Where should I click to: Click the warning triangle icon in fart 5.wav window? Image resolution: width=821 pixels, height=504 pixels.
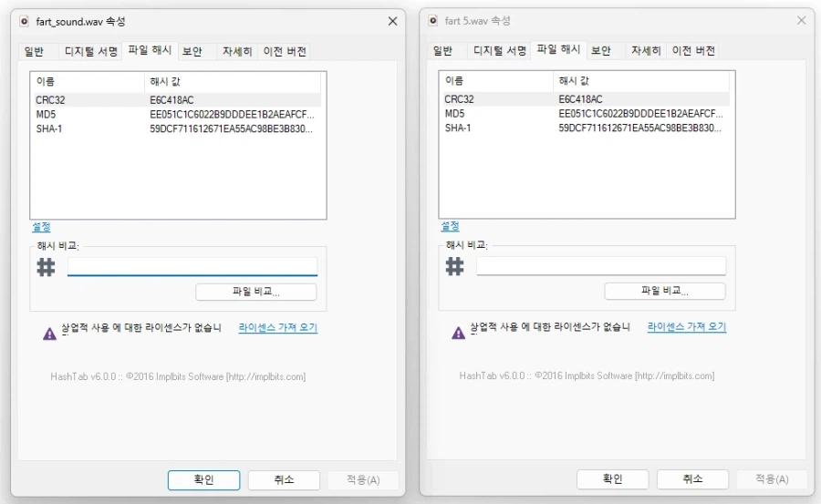[x=458, y=333]
